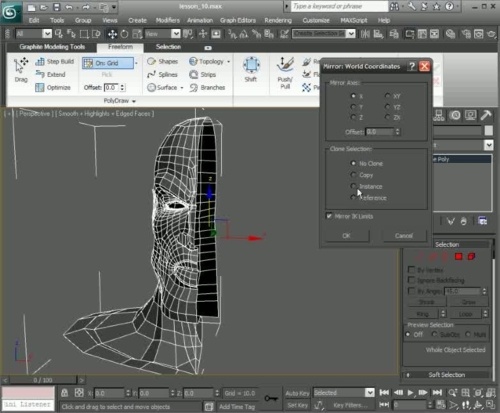Click the Set Key button

(x=298, y=405)
